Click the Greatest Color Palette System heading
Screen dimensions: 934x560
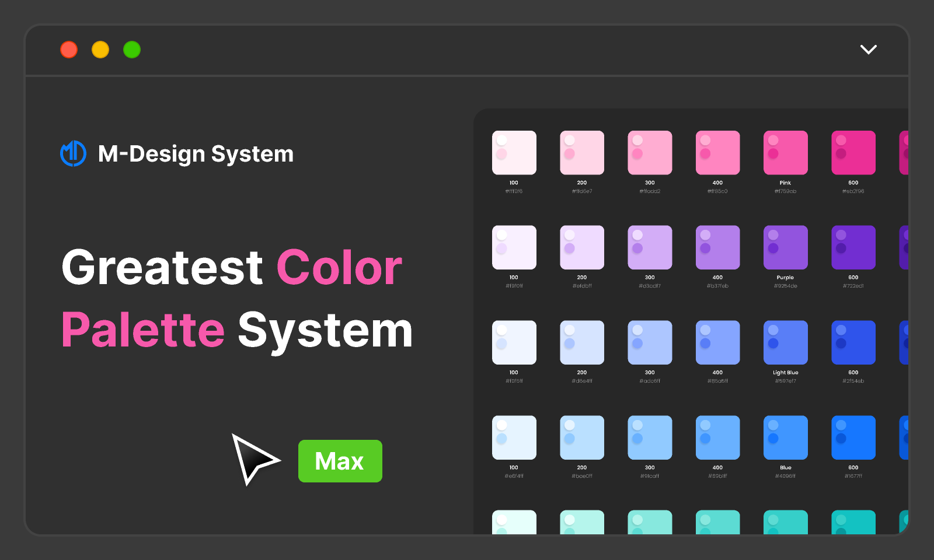pyautogui.click(x=233, y=297)
